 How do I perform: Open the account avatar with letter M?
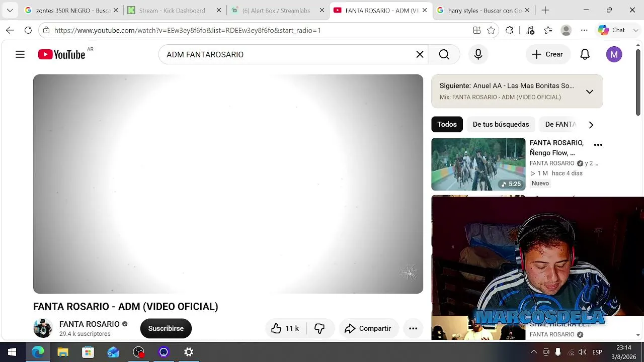[x=614, y=54]
